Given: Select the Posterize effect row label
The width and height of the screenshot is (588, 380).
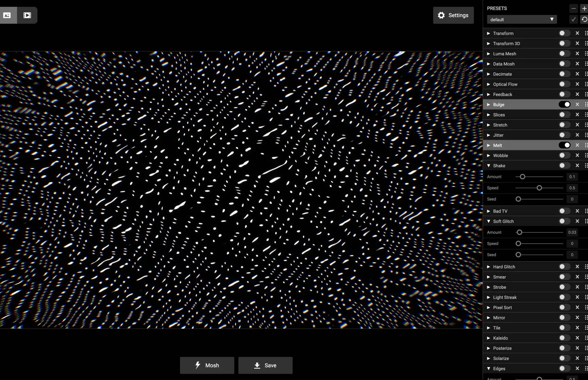Looking at the screenshot, I should point(502,348).
